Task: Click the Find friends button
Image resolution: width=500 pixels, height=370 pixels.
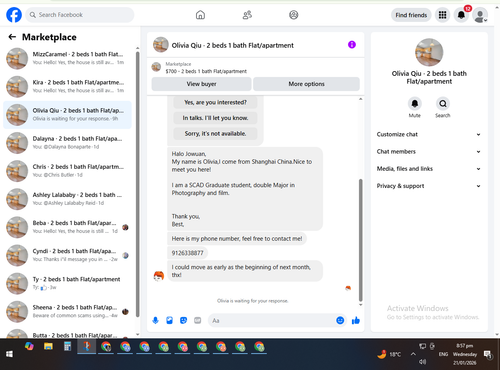Action: [411, 15]
